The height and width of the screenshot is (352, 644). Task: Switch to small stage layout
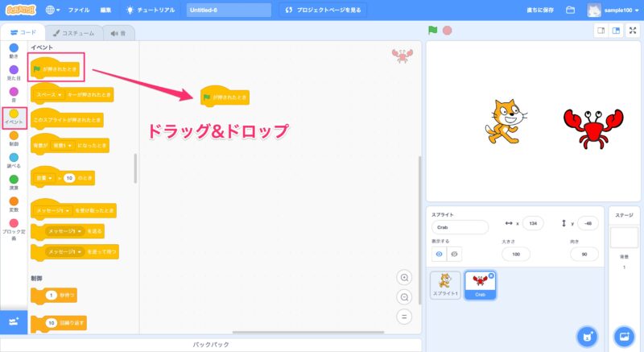coord(600,31)
